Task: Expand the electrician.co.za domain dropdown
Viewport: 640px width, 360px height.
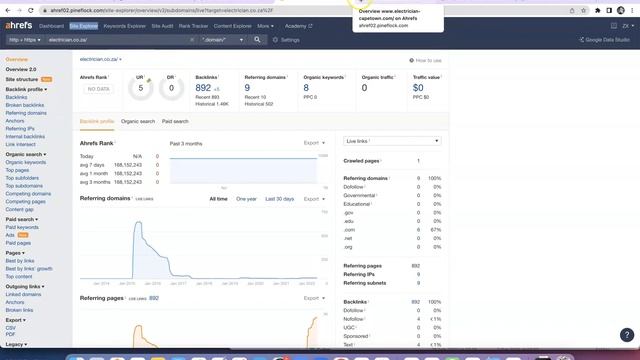Action: (100, 60)
